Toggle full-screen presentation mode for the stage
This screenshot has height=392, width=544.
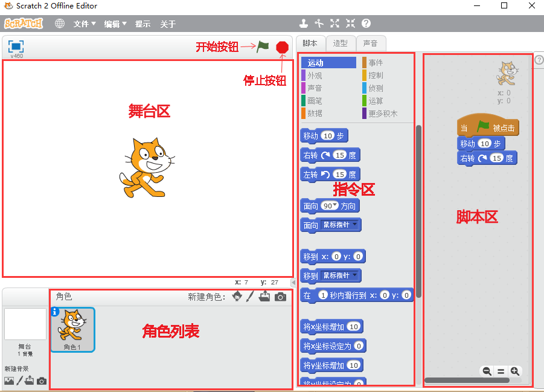[16, 47]
